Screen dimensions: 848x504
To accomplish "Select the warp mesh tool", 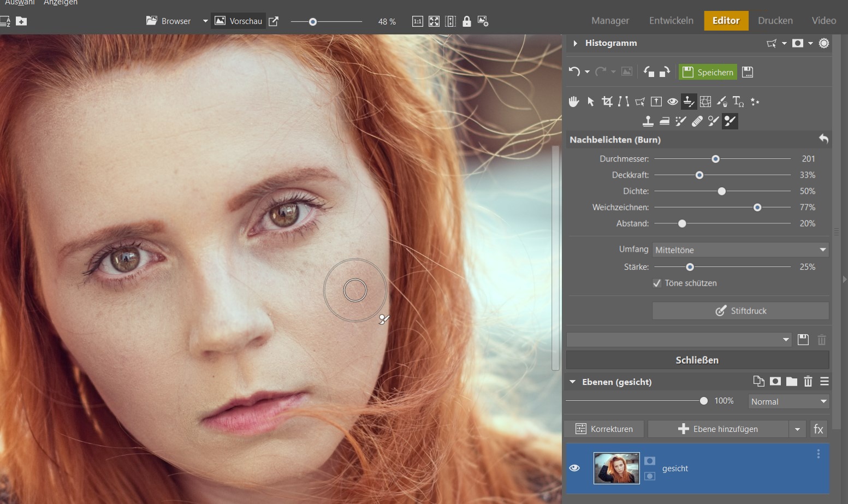I will tap(705, 102).
